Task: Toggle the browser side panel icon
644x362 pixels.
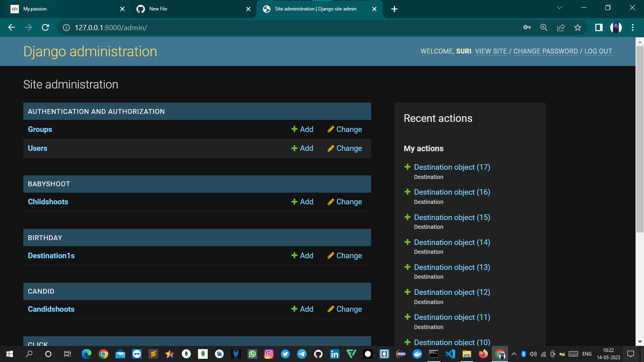Action: [599, 27]
